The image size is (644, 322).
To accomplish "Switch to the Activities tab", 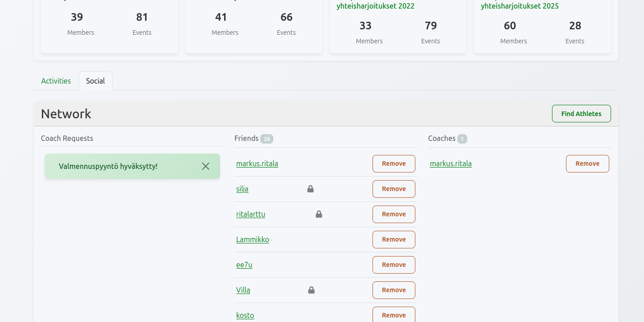I will point(56,81).
